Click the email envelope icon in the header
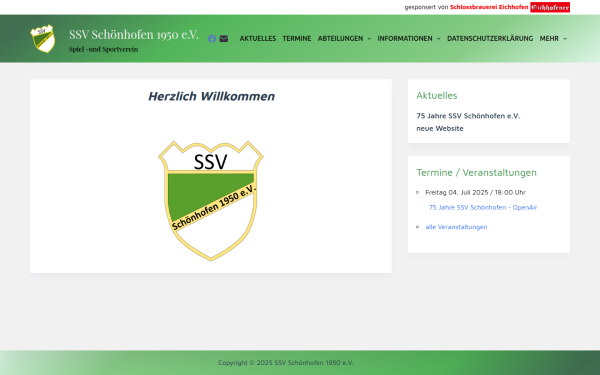Image resolution: width=600 pixels, height=375 pixels. click(224, 39)
